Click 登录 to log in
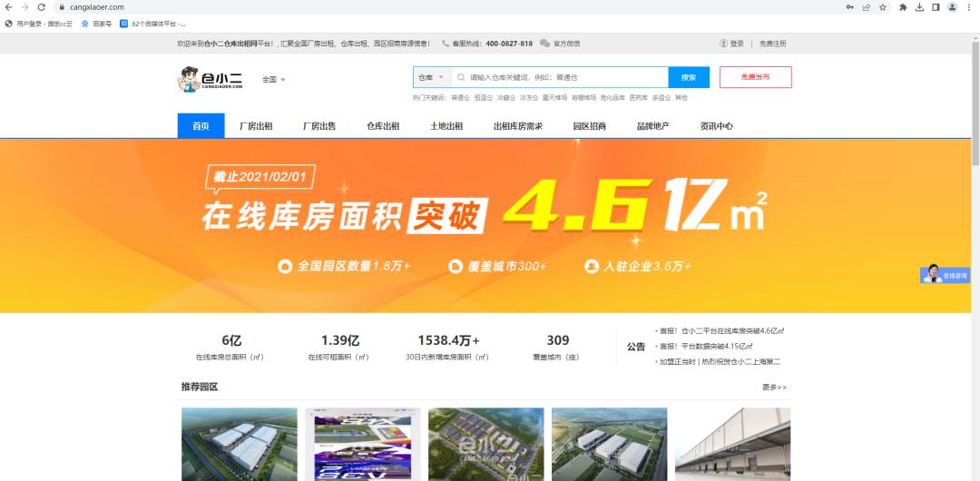The height and width of the screenshot is (481, 980). pos(737,44)
